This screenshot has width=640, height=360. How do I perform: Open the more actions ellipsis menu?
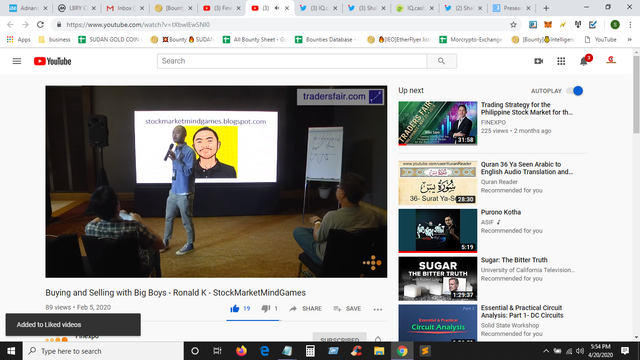(x=378, y=309)
